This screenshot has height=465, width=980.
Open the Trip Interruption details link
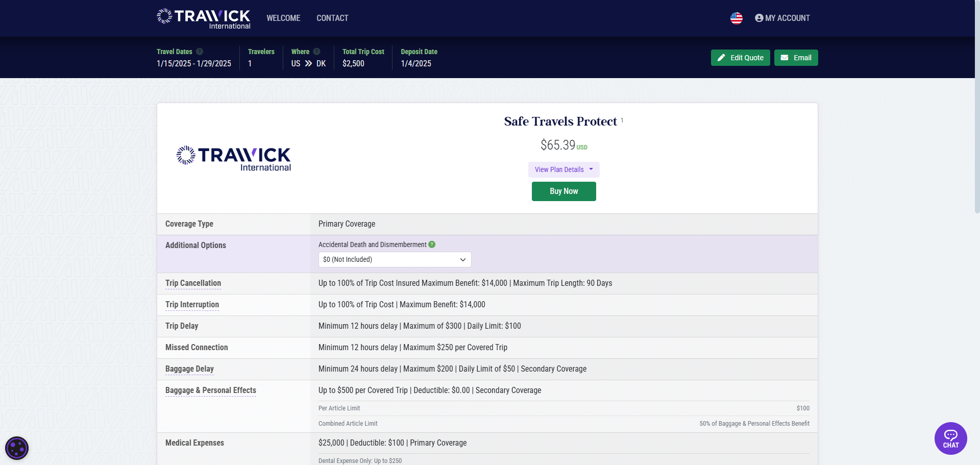192,305
